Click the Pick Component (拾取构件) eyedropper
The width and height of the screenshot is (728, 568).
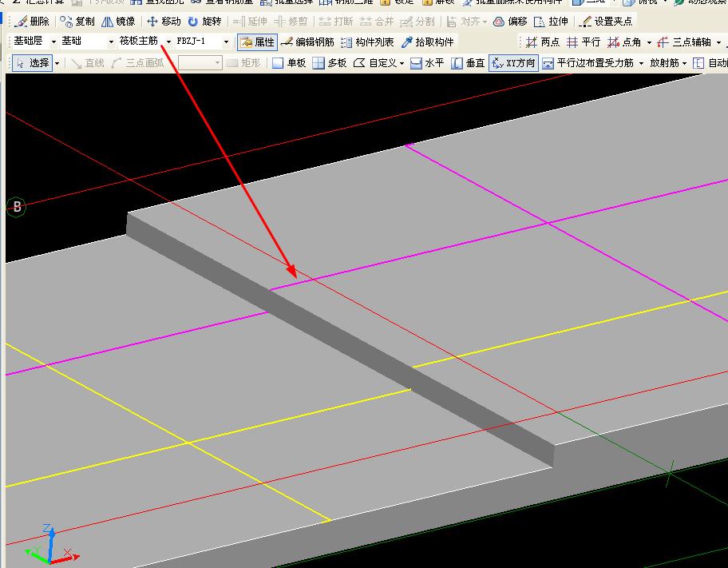coord(427,42)
